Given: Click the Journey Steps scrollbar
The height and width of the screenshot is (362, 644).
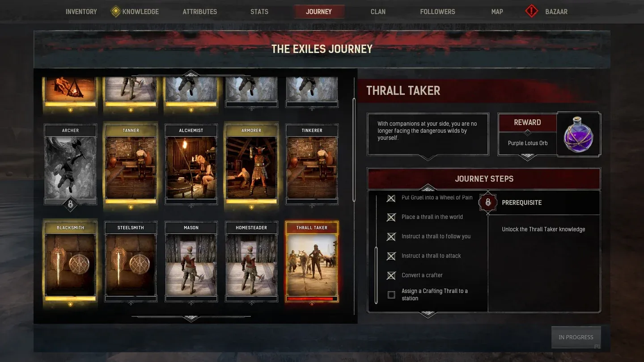Looking at the screenshot, I should 376,275.
